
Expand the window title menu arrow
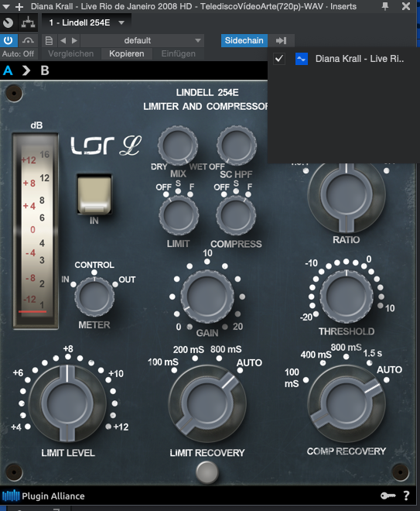(6, 6)
